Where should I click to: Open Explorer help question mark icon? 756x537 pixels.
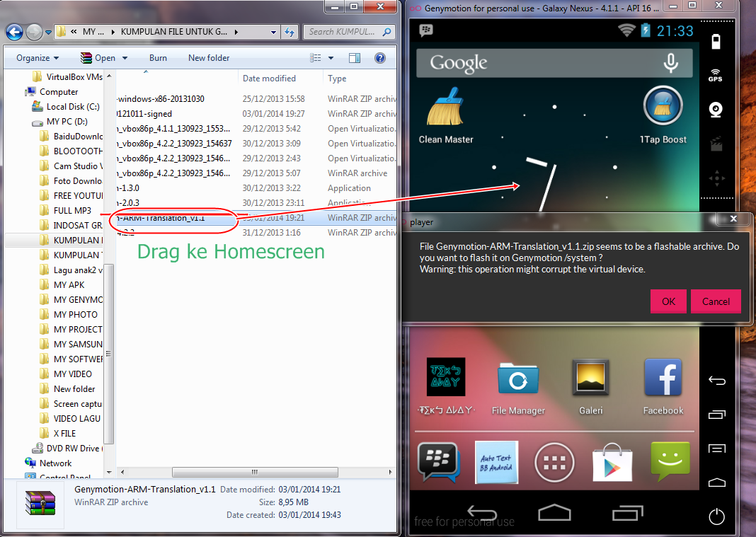(380, 58)
